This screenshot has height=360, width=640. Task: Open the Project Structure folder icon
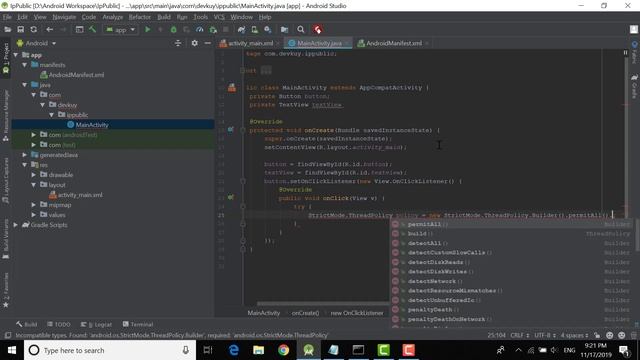(284, 29)
